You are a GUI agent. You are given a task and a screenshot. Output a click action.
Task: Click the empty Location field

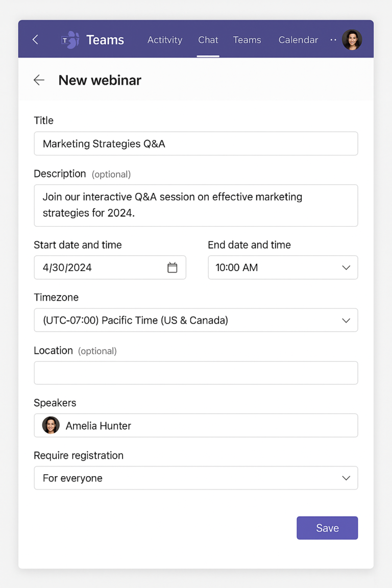(196, 373)
